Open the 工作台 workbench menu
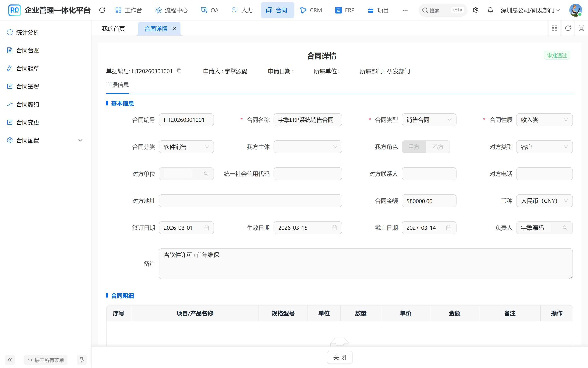The width and height of the screenshot is (588, 368). (129, 10)
